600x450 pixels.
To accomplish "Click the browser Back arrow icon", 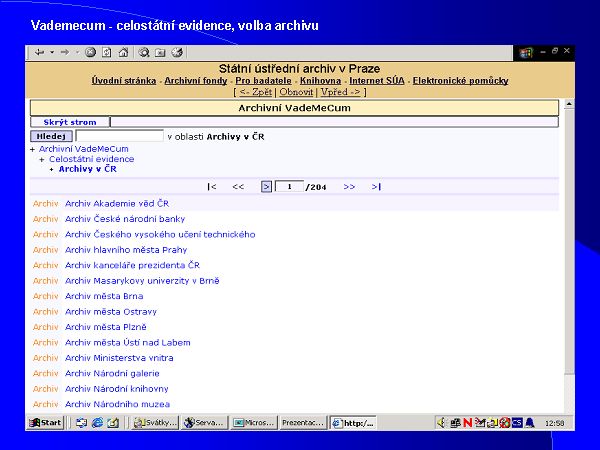I will [x=39, y=52].
